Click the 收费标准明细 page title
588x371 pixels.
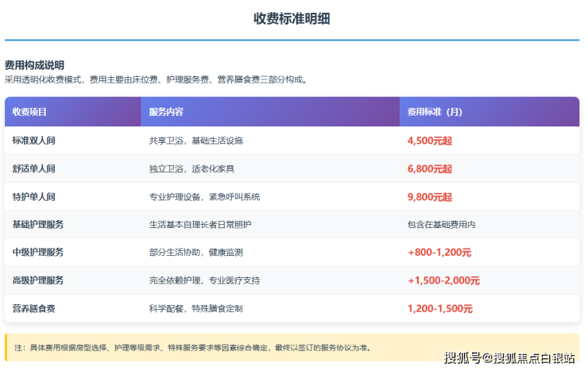tap(292, 18)
